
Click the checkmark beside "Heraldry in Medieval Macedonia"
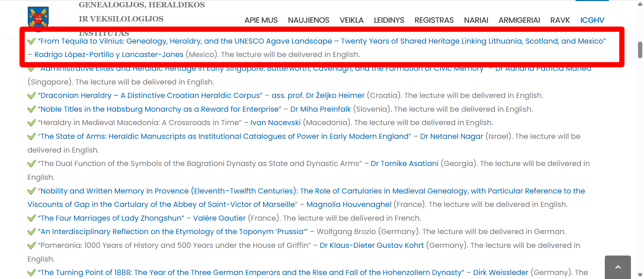coord(32,123)
